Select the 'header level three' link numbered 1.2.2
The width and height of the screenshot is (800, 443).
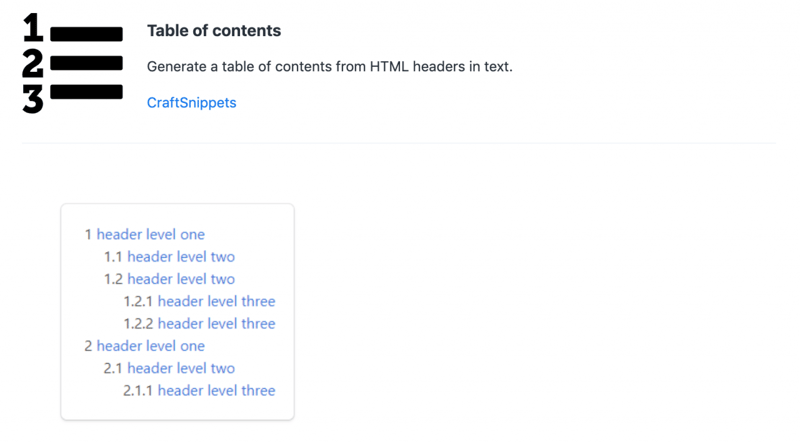pos(216,323)
